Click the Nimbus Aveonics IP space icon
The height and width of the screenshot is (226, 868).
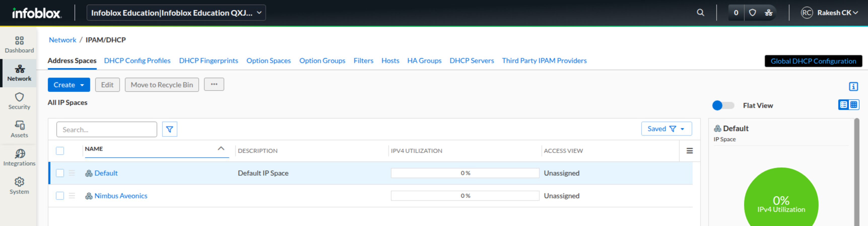coord(89,196)
